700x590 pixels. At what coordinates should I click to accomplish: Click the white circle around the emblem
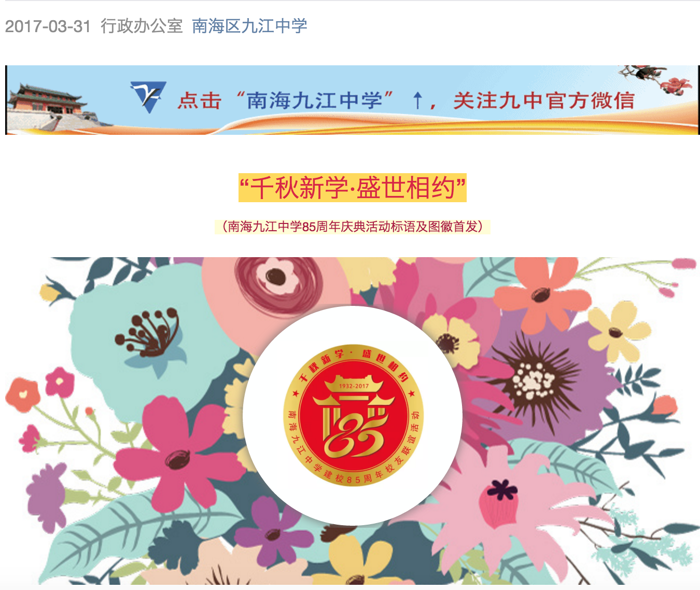(353, 415)
